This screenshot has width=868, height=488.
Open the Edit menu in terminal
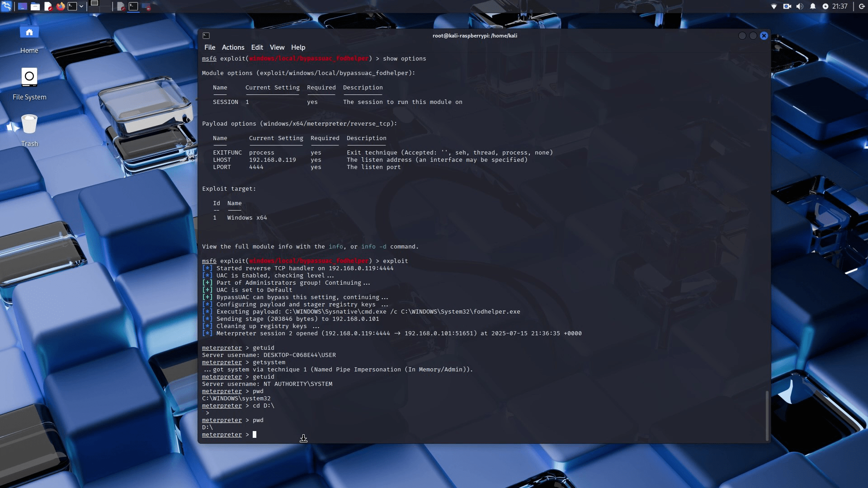point(257,47)
